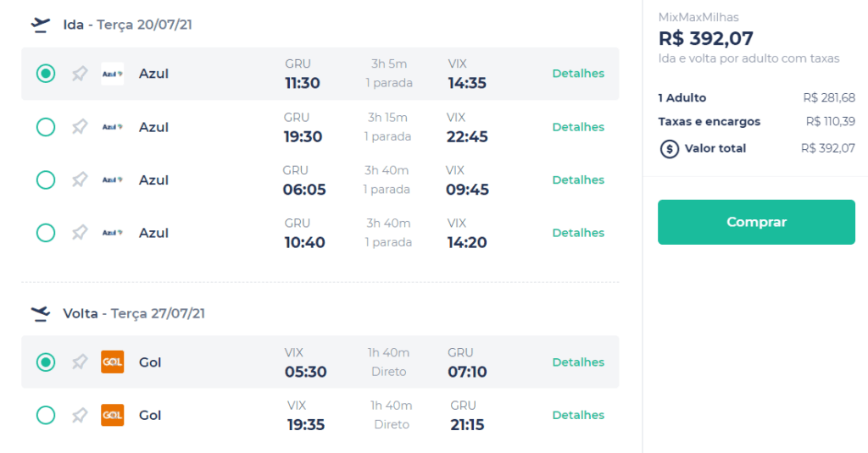Pin the Gol 19:35 return flight
868x453 pixels.
pyautogui.click(x=80, y=416)
